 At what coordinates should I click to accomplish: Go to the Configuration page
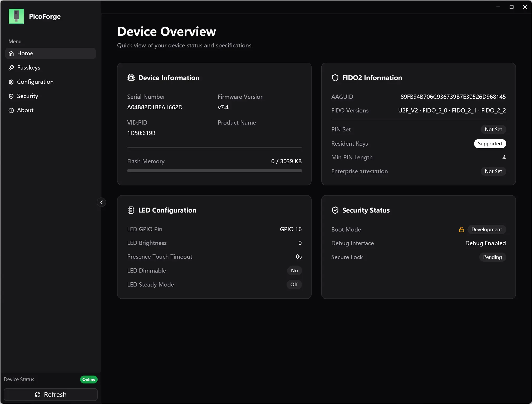pyautogui.click(x=51, y=82)
